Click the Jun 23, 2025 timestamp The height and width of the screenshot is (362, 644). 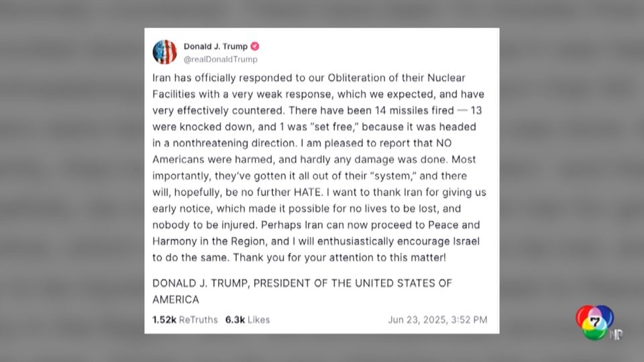click(x=438, y=320)
